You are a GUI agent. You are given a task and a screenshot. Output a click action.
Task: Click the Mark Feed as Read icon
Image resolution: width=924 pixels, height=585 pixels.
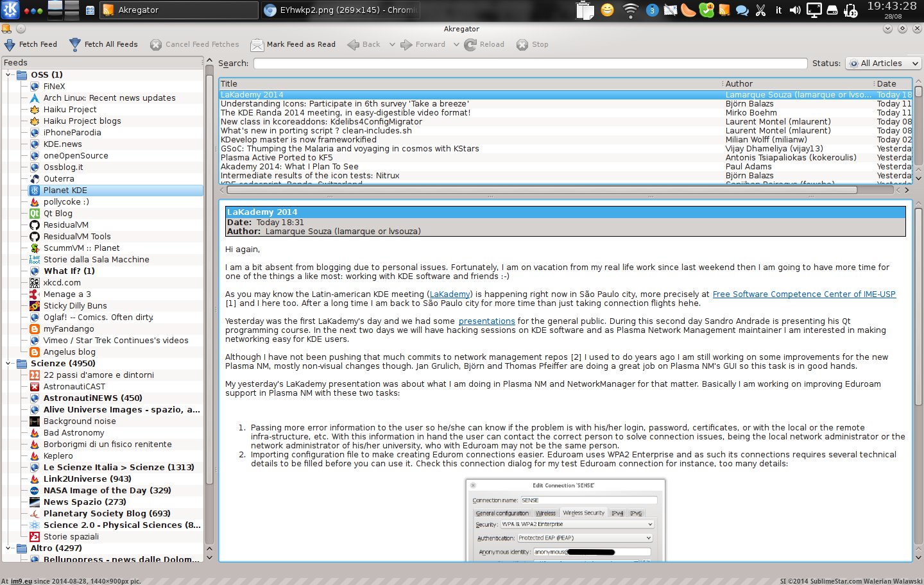point(257,45)
